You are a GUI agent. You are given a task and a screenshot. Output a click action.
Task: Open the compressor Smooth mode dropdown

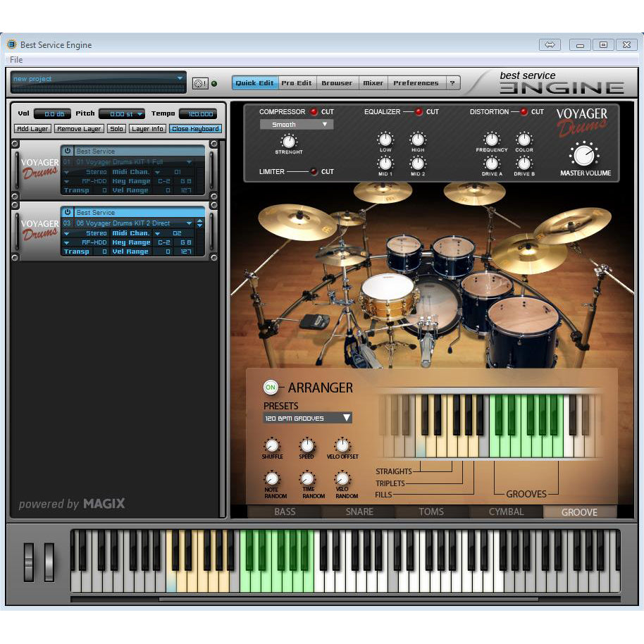[296, 124]
